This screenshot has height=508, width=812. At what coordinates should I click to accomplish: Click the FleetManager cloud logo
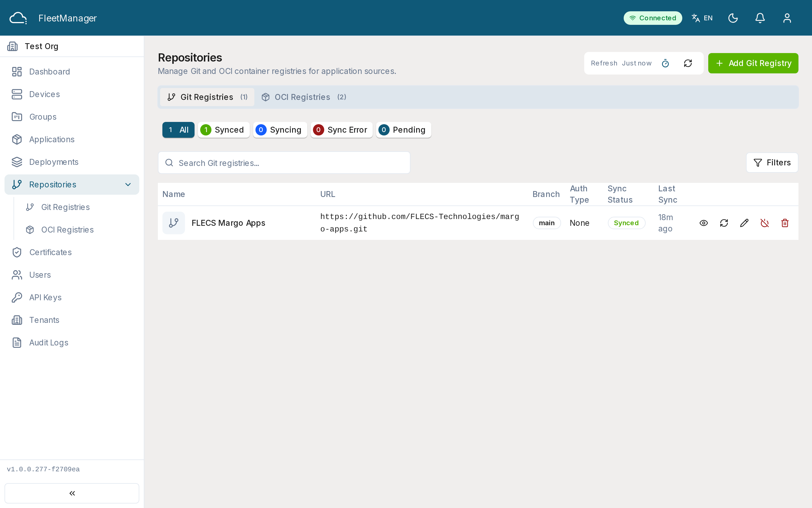point(18,18)
